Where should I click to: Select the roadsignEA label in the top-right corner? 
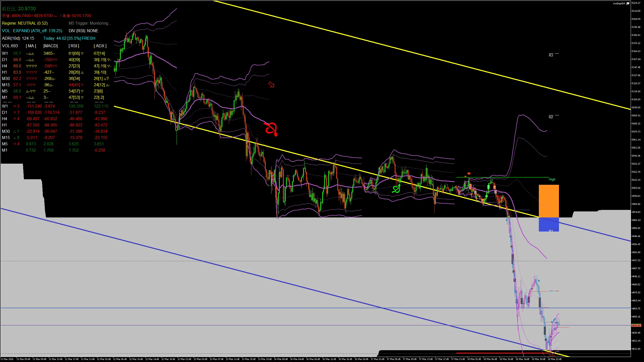coord(618,4)
